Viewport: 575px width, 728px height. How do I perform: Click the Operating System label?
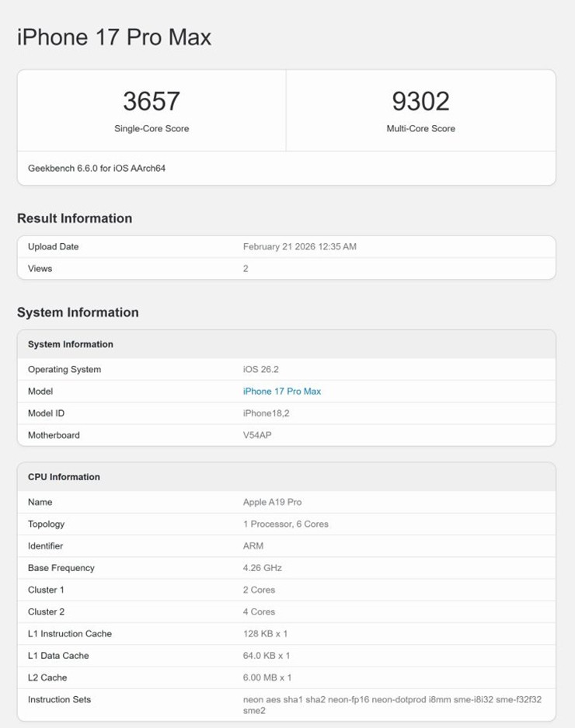tap(64, 370)
